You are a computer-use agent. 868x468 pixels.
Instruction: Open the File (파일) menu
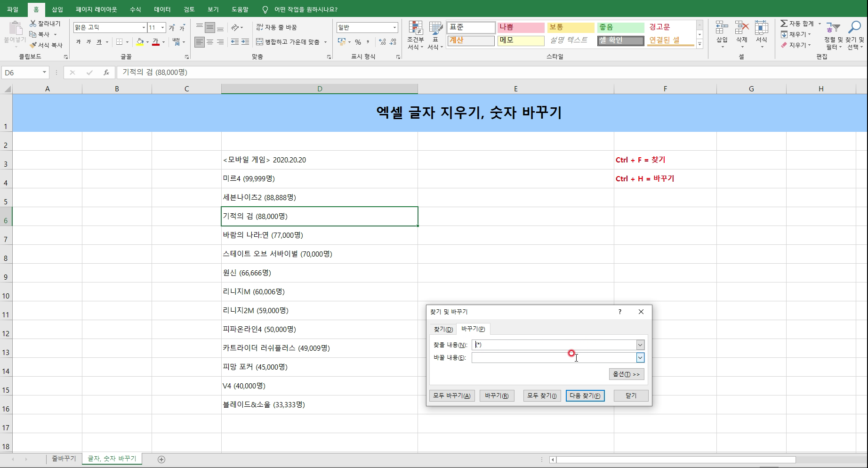pyautogui.click(x=13, y=9)
